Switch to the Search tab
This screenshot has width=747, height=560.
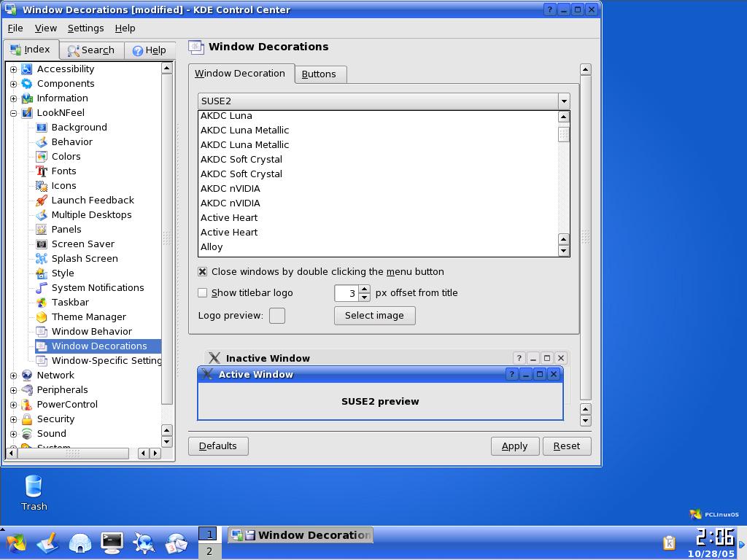91,50
